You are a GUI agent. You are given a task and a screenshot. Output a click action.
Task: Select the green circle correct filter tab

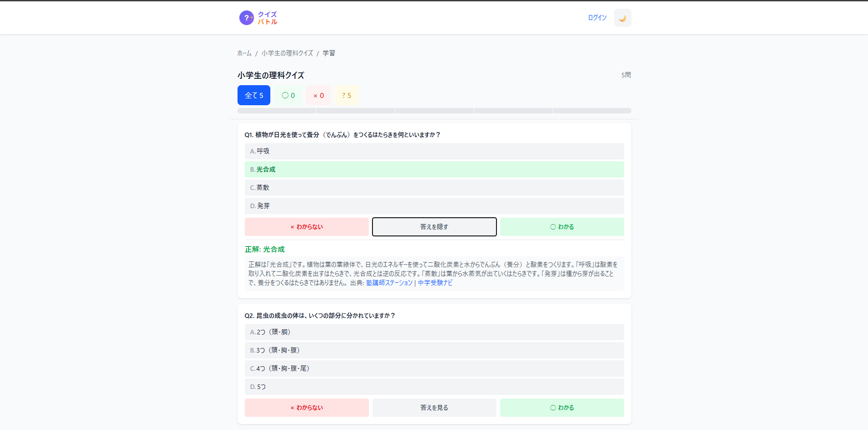click(288, 95)
